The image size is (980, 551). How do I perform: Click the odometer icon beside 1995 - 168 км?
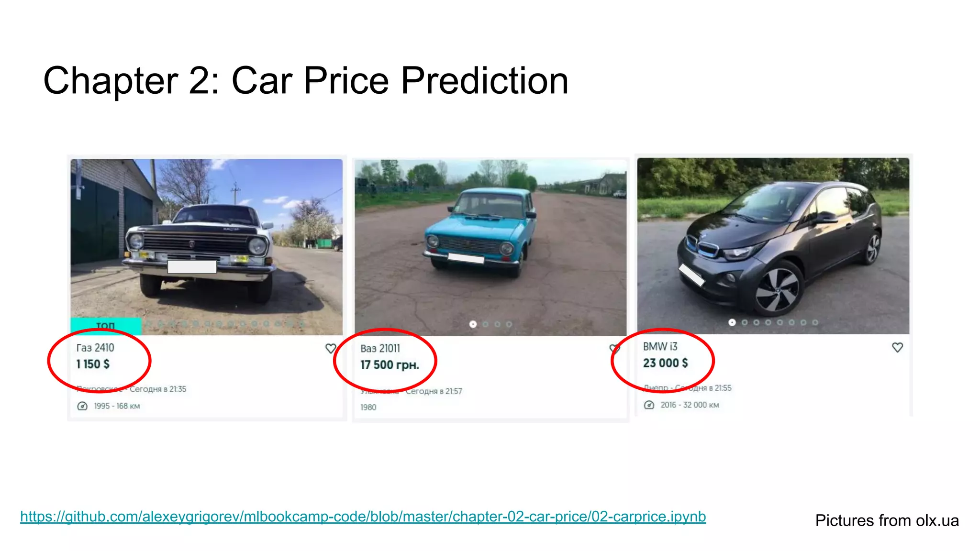coord(82,406)
